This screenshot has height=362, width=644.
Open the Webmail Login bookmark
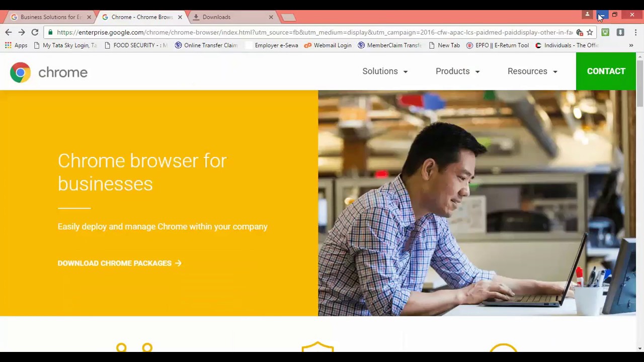328,45
